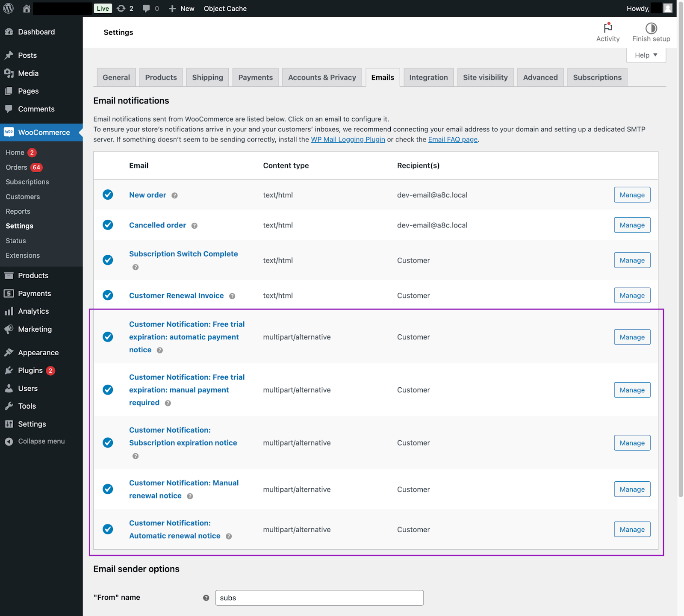The height and width of the screenshot is (616, 684).
Task: Toggle the Customer Renewal Invoice email
Action: click(x=108, y=295)
